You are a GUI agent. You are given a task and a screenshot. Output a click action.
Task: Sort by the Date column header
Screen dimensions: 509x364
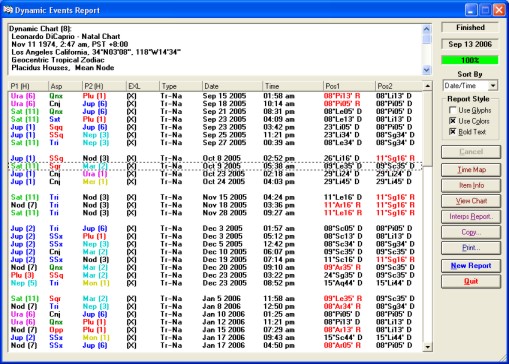click(232, 86)
